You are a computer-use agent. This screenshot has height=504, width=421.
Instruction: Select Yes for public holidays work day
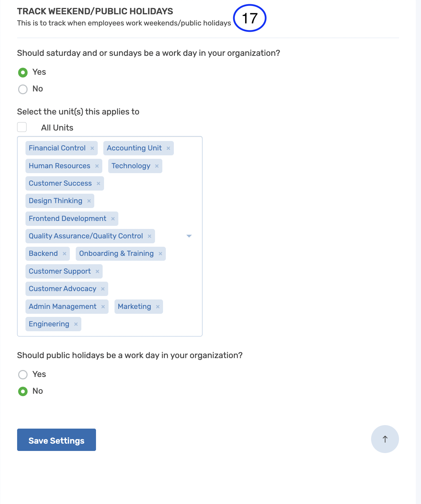click(23, 375)
